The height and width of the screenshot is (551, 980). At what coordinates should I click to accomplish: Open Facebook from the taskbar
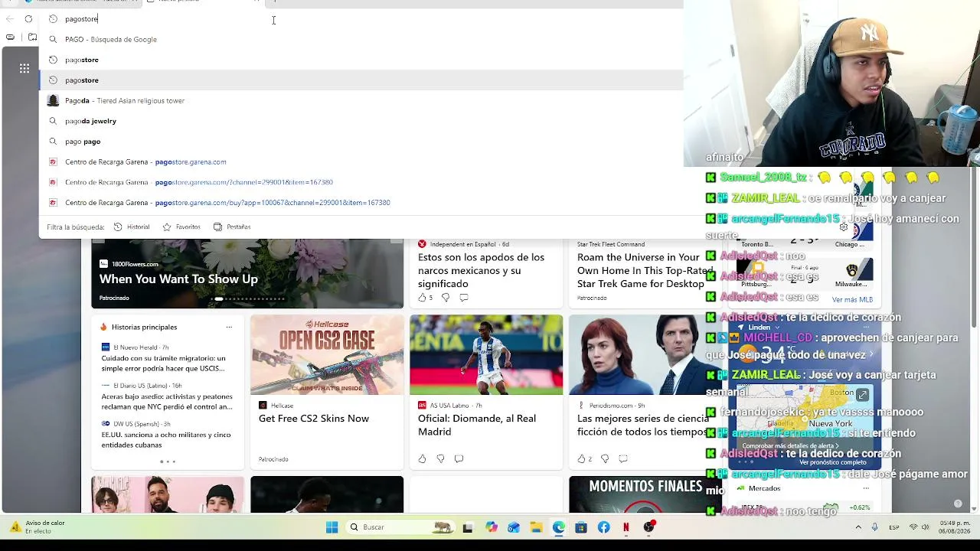click(x=604, y=527)
